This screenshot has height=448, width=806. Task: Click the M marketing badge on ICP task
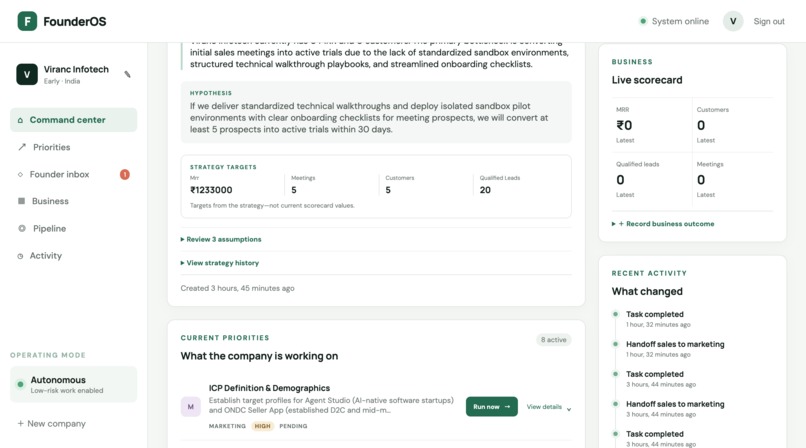point(190,406)
